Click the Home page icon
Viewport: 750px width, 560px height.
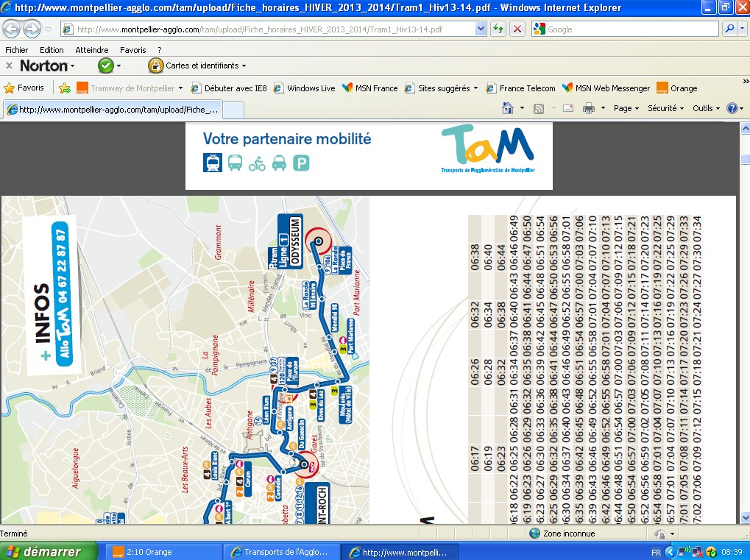click(507, 108)
